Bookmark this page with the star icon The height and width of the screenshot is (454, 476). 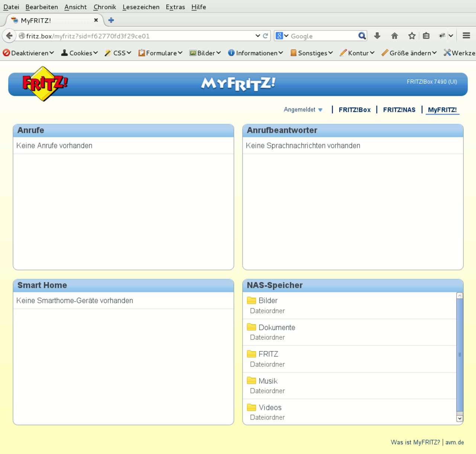click(412, 36)
